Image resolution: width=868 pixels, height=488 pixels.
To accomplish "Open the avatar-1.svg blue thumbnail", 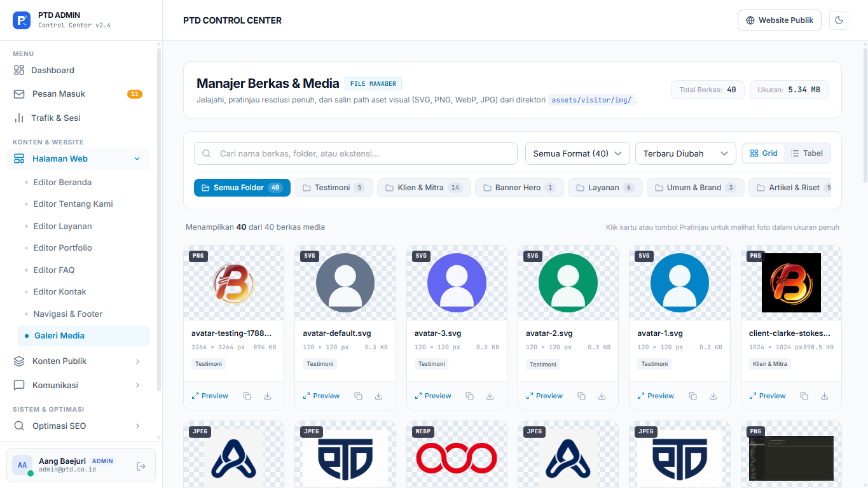I will tap(680, 283).
